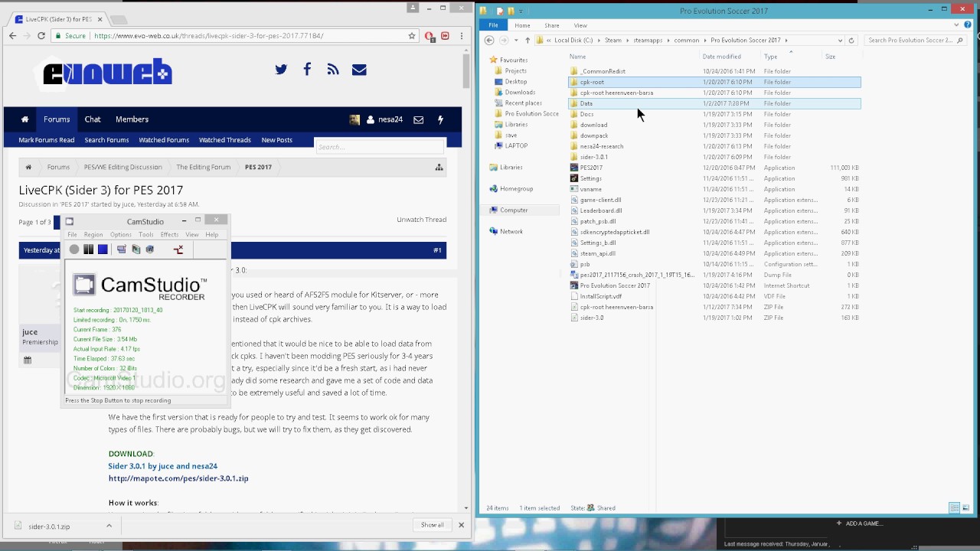Screen dimensions: 980x551
Task: Open the evo-web RSS feed icon
Action: [332, 70]
